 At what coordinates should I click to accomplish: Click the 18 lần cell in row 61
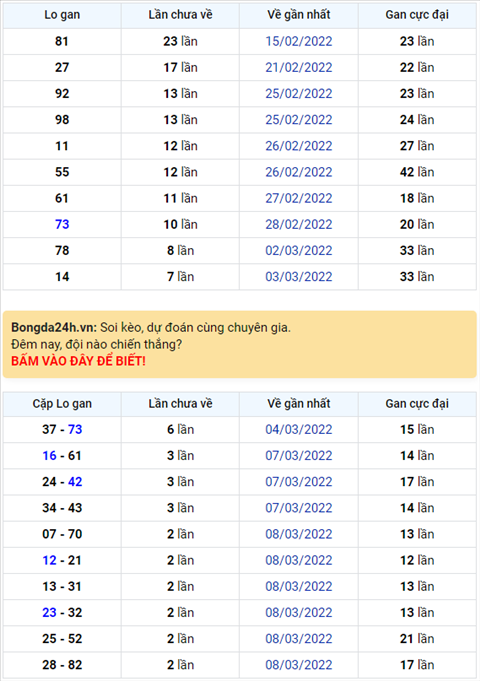[417, 198]
